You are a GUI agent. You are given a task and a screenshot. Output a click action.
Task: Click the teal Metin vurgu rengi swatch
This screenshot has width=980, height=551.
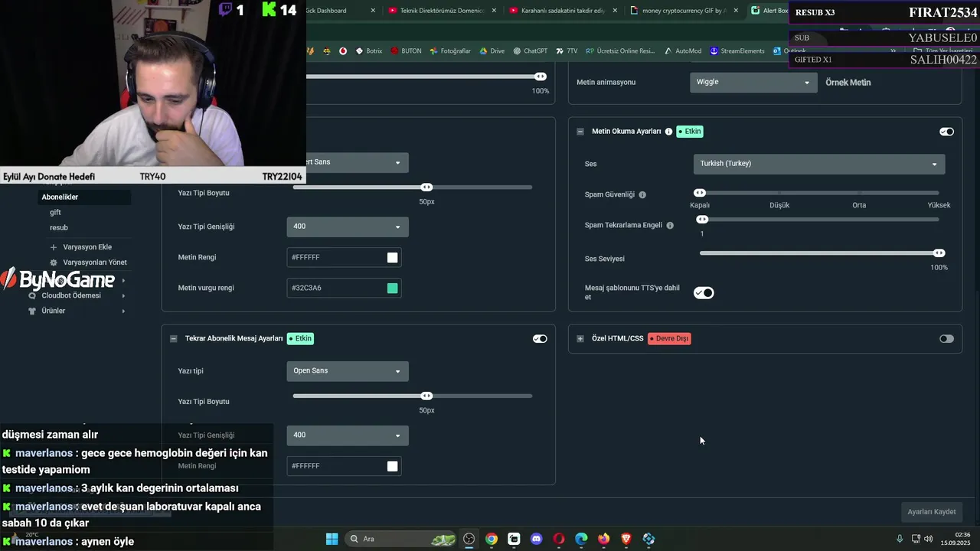(393, 289)
